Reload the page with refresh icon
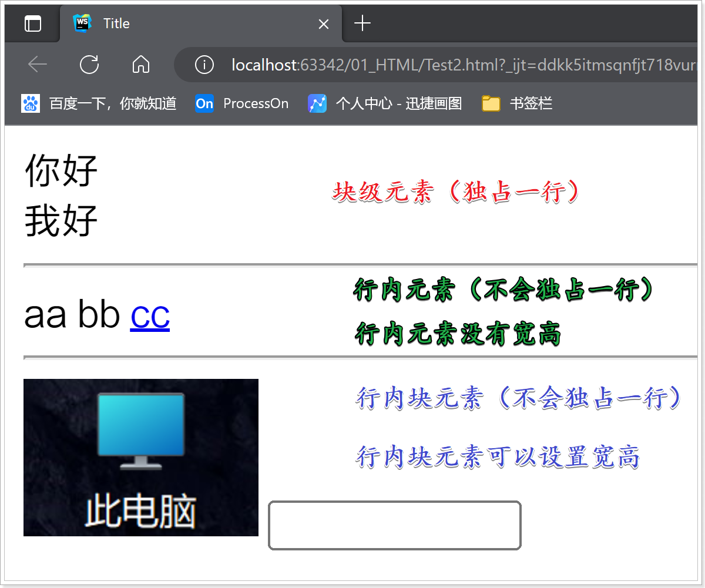The height and width of the screenshot is (588, 705). coord(89,65)
